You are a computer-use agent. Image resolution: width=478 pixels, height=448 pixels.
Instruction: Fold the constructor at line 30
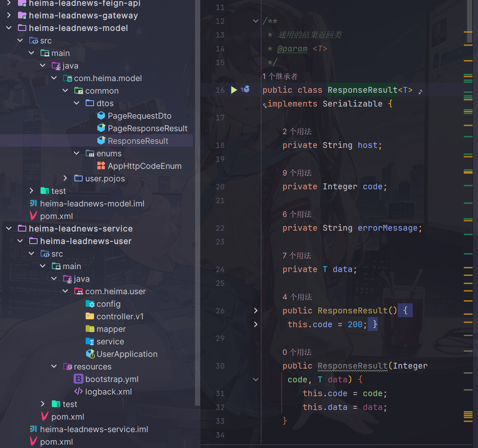point(256,379)
